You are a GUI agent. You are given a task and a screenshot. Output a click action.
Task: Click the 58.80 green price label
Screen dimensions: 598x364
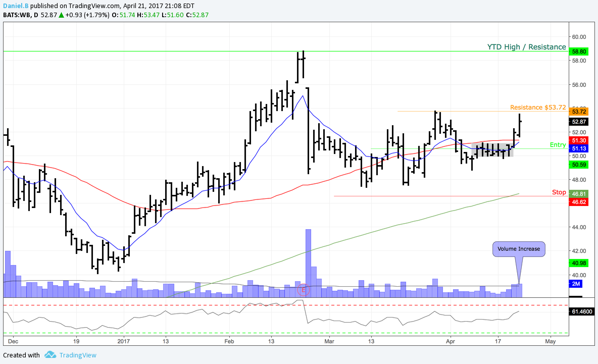(x=579, y=51)
